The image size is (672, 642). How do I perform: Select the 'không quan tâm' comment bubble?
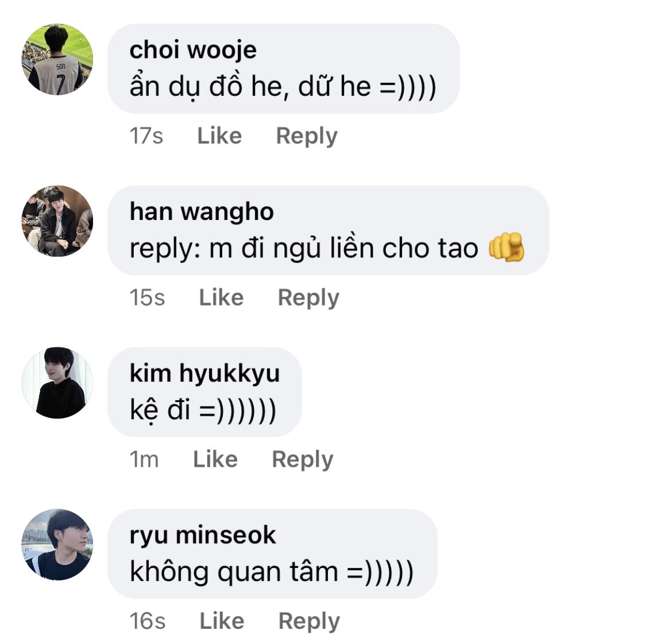(x=273, y=554)
